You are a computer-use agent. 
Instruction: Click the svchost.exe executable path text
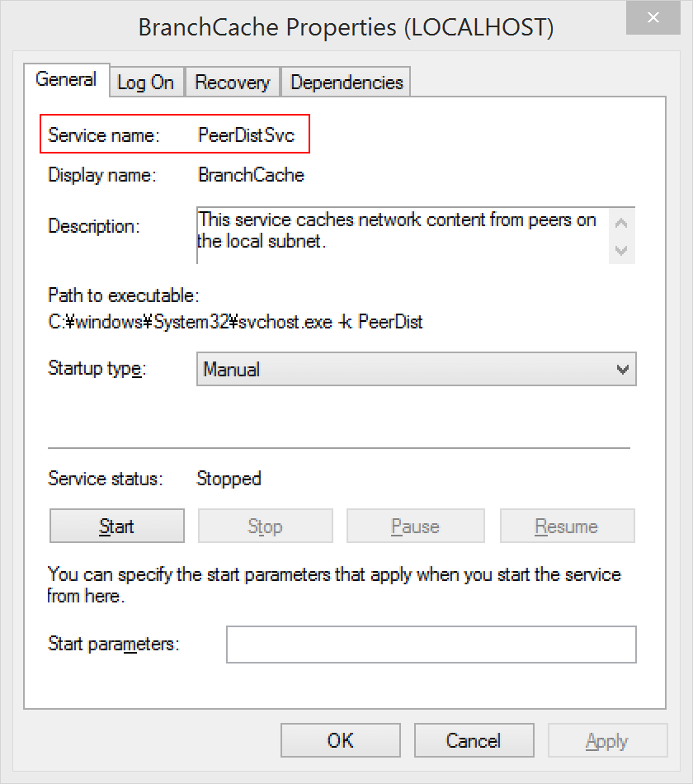pos(235,322)
